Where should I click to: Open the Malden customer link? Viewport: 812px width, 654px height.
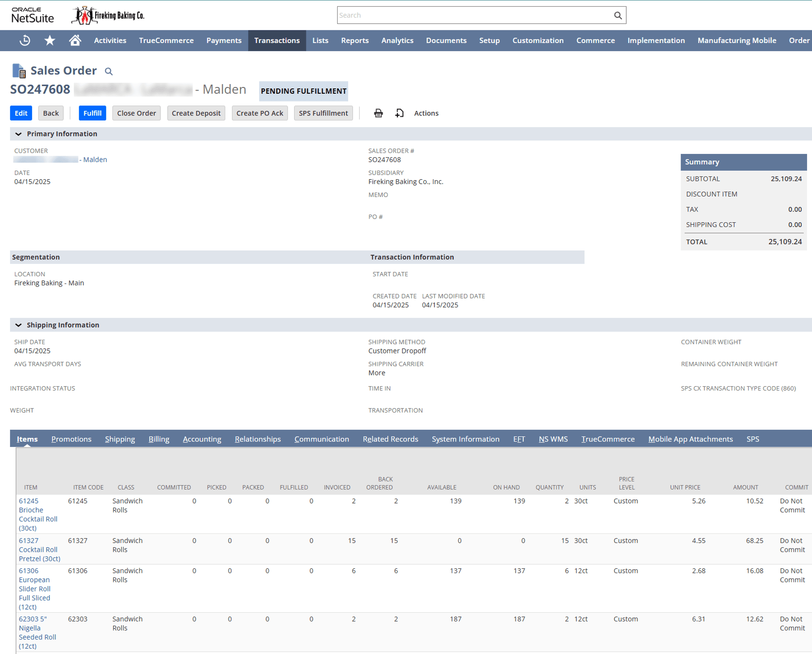60,159
